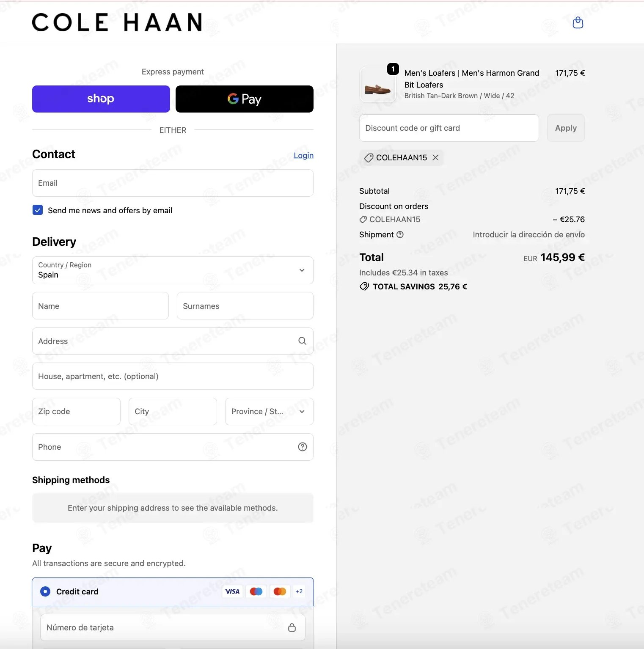Click the Visa card logo
The height and width of the screenshot is (649, 644).
pyautogui.click(x=232, y=591)
